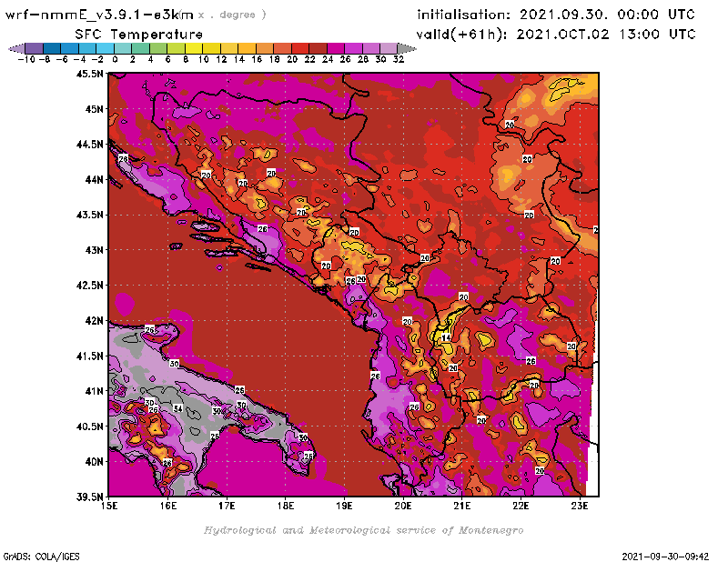This screenshot has height=562, width=728.
Task: Click the 20E longitude label
Action: 403,506
